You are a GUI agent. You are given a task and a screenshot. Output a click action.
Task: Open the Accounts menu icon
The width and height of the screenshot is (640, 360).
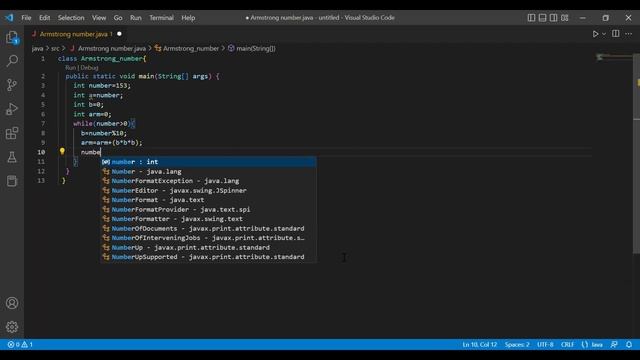[x=12, y=303]
